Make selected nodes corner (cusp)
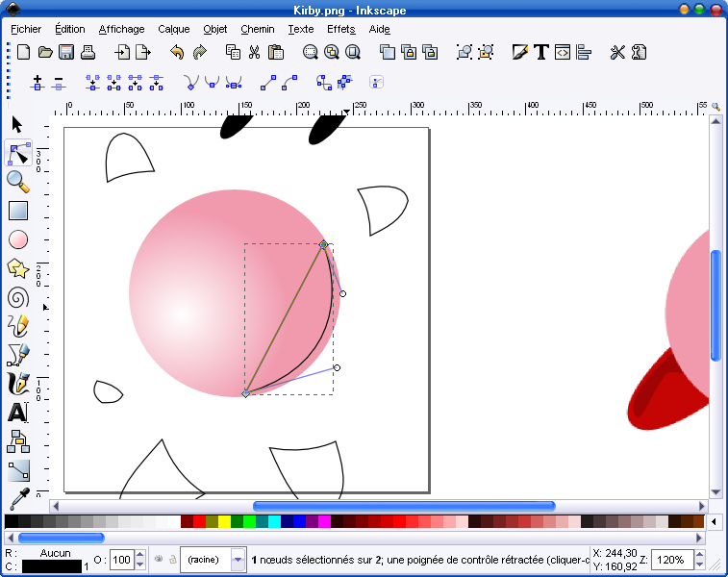The width and height of the screenshot is (728, 577). (190, 82)
